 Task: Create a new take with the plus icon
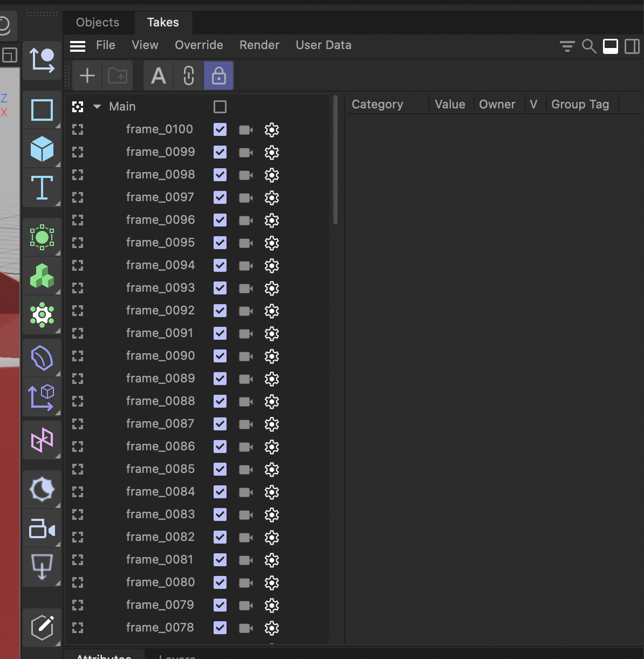[x=87, y=75]
